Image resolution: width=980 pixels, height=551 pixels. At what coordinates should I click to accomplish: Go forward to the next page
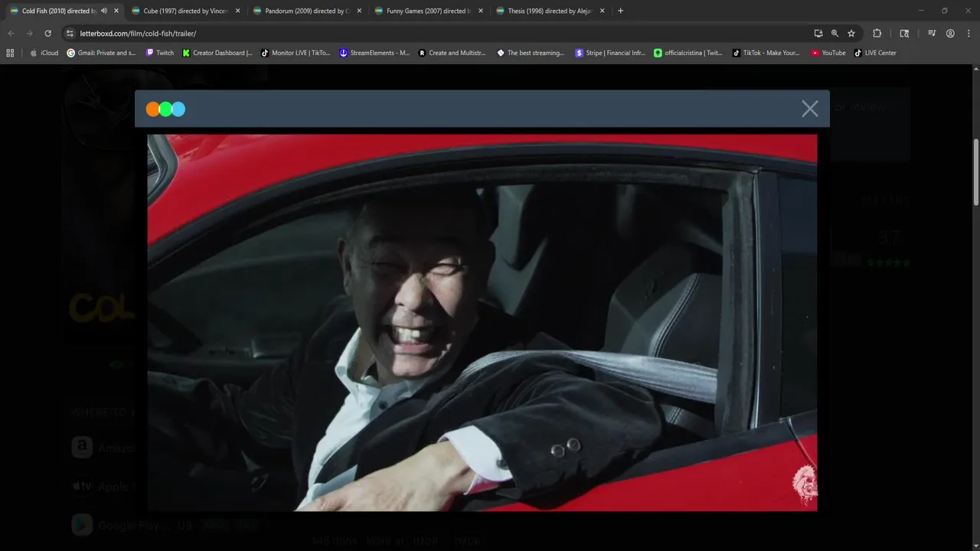click(29, 34)
